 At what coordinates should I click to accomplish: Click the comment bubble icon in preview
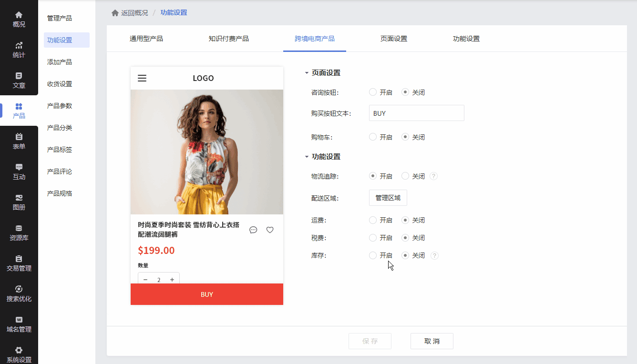pos(253,230)
